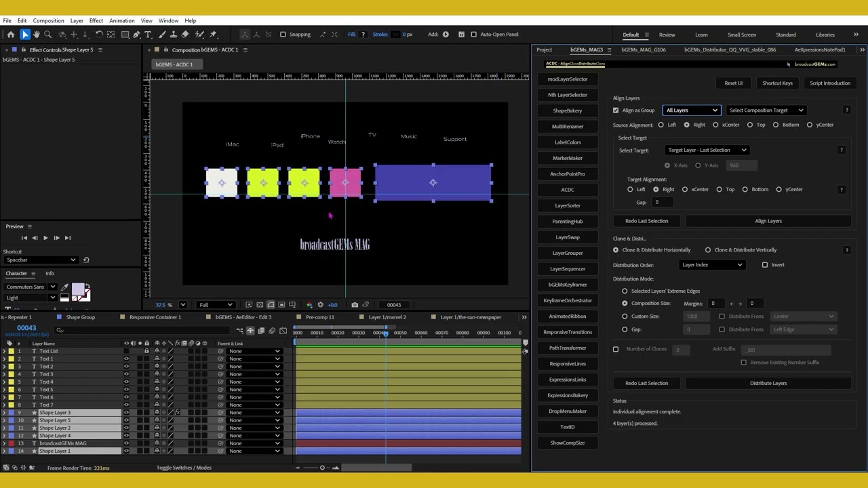Select the Type tool
The height and width of the screenshot is (488, 868).
tap(148, 35)
